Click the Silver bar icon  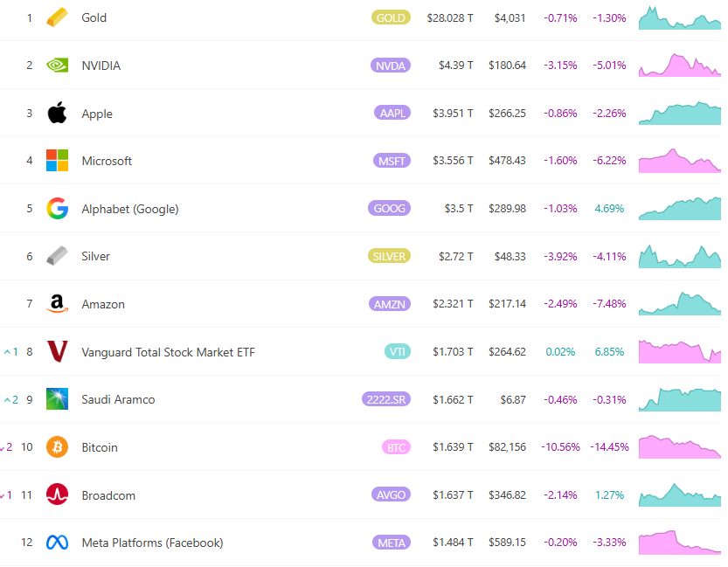point(57,256)
